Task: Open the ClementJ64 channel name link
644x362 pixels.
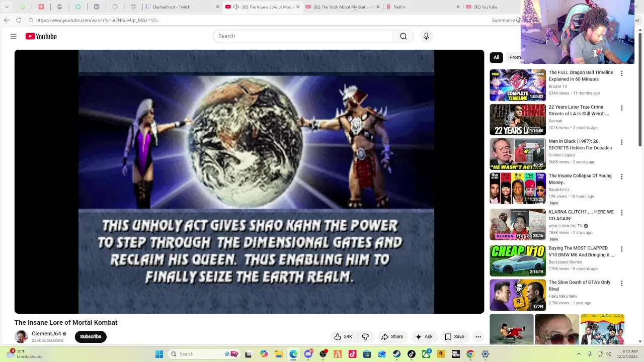Action: (46, 334)
